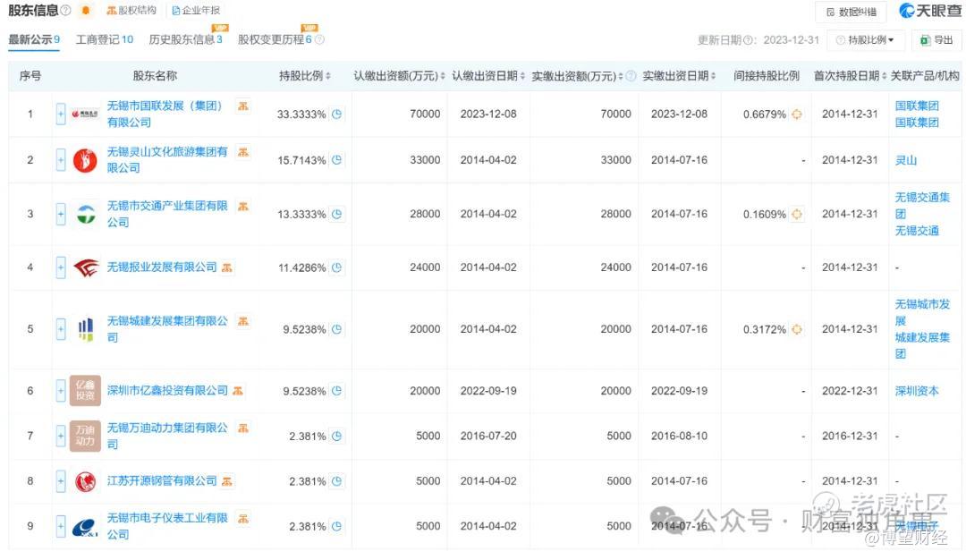The image size is (966, 560).
Task: Open 无锡市交通产业集团有限公司 link
Action: (167, 214)
